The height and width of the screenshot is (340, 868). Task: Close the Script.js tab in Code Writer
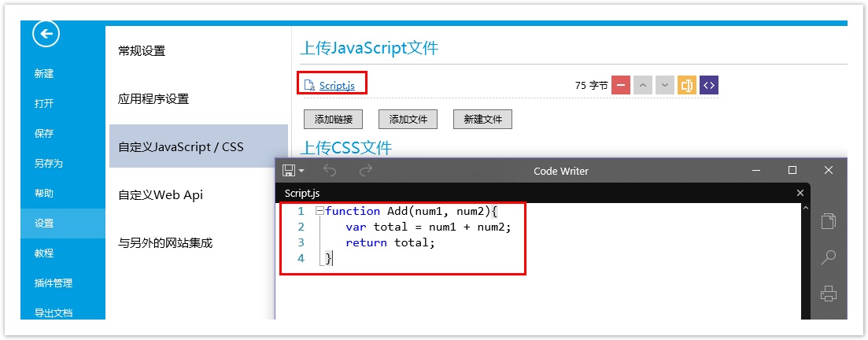tap(800, 193)
